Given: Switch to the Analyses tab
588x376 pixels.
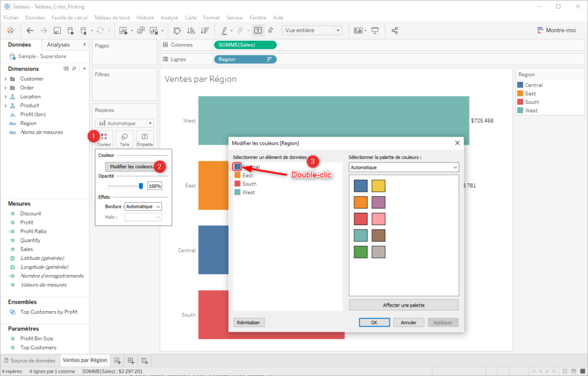Looking at the screenshot, I should (x=58, y=45).
